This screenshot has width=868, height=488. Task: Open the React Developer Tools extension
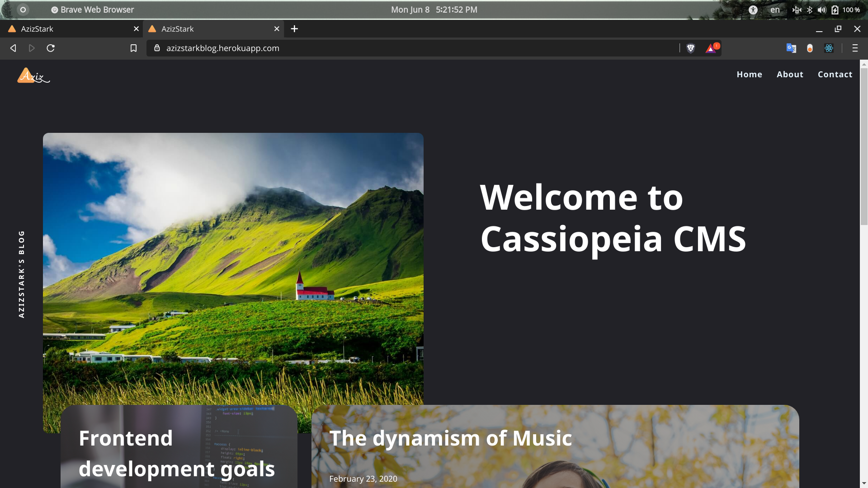click(829, 48)
